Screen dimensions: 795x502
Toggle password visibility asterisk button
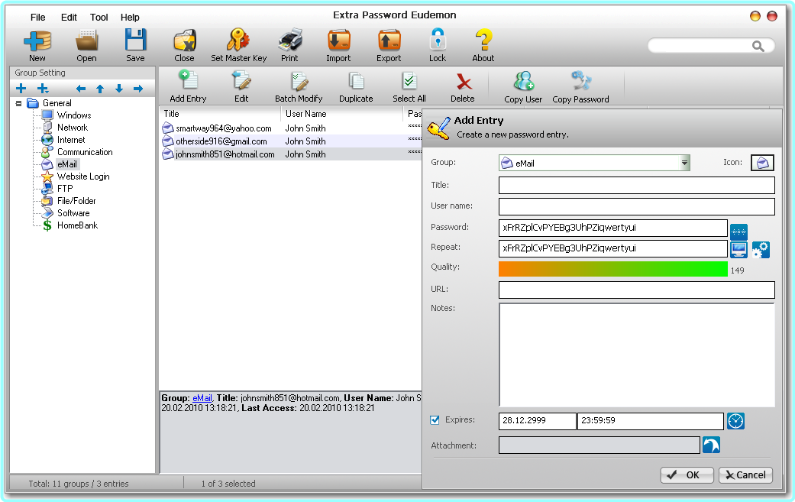point(739,232)
